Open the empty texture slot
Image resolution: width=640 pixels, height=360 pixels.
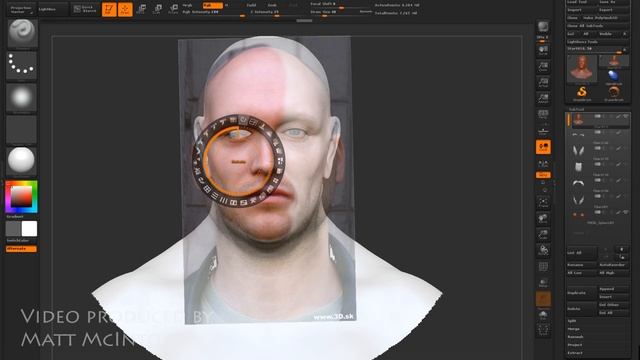point(22,129)
